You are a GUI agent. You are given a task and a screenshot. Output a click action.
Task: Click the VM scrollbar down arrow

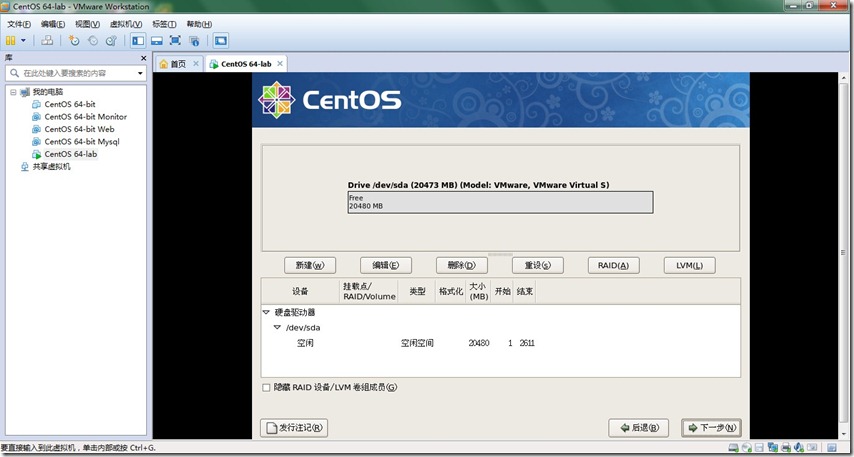[x=845, y=433]
